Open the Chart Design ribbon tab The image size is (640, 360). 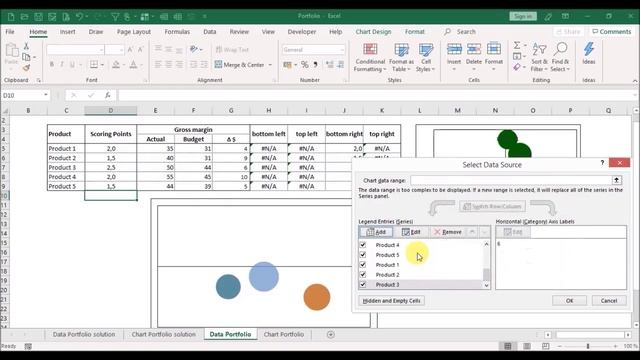[373, 31]
